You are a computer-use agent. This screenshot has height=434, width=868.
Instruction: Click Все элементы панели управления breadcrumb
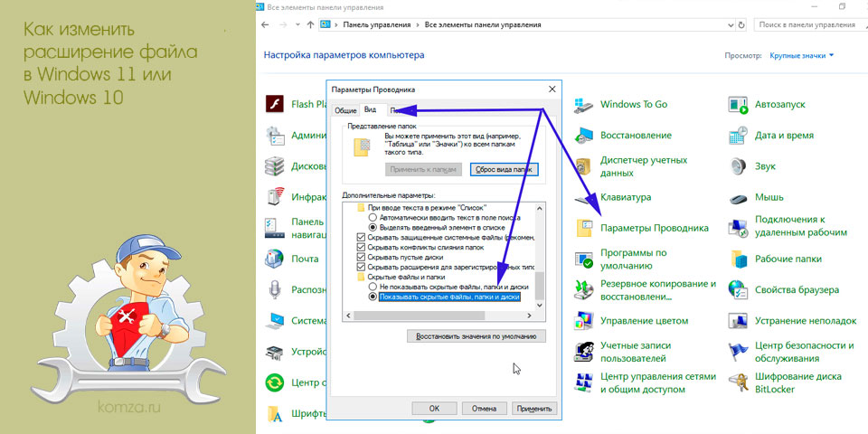click(x=483, y=25)
